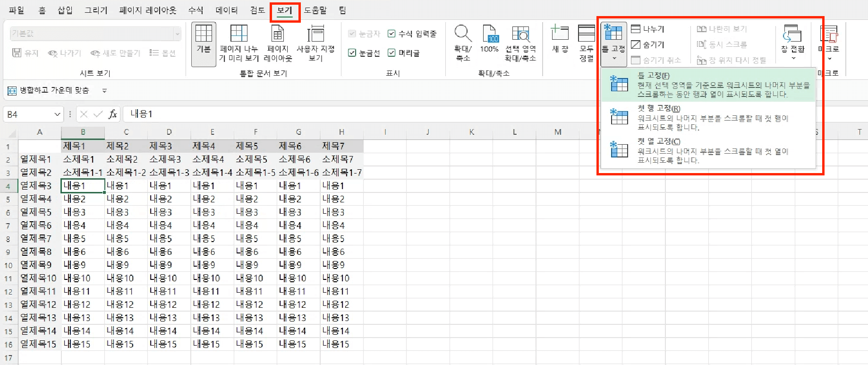This screenshot has height=365, width=868.
Task: Click cell containing 제목1
Action: tap(83, 146)
